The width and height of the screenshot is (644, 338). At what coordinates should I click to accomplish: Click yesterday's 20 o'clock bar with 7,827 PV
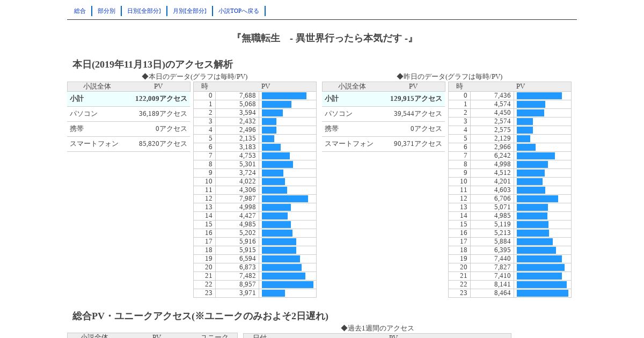click(x=540, y=267)
